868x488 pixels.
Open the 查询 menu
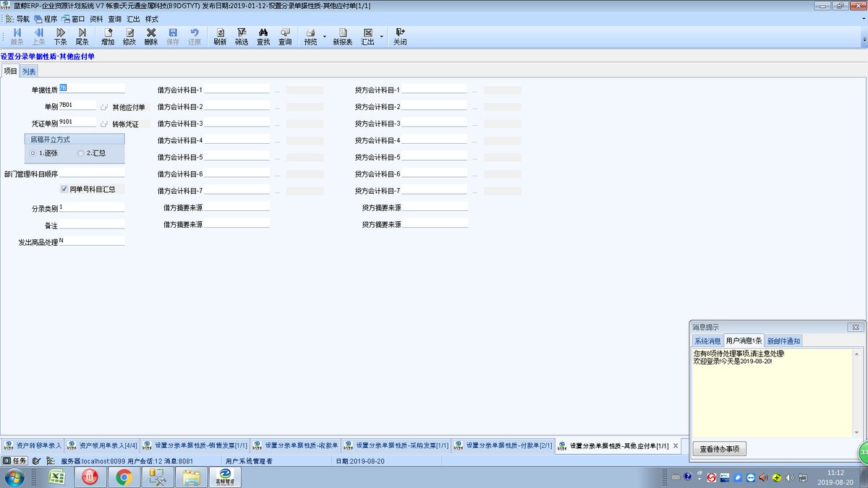pos(115,19)
